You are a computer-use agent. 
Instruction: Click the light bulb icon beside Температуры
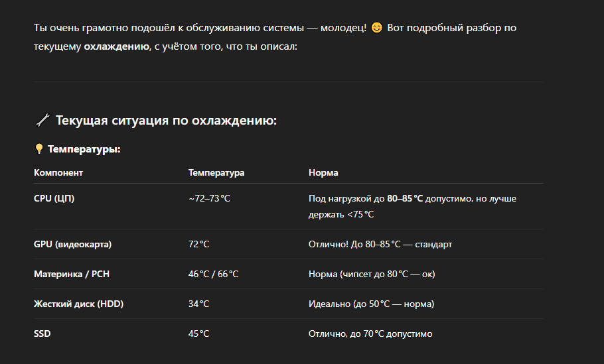click(x=39, y=149)
